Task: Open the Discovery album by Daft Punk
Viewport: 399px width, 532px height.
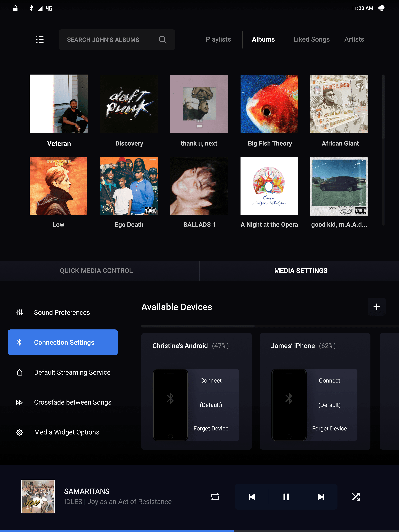Action: pyautogui.click(x=129, y=104)
